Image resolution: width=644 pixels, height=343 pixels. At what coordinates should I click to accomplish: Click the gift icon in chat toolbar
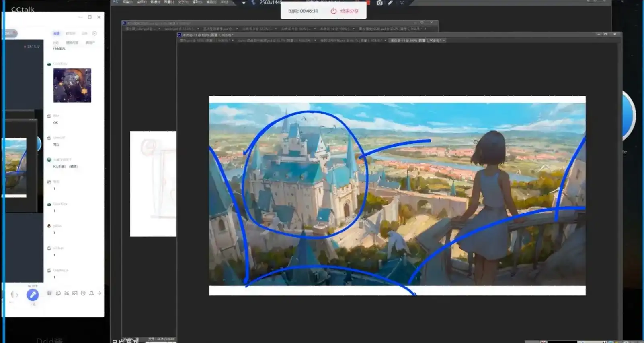tap(49, 293)
